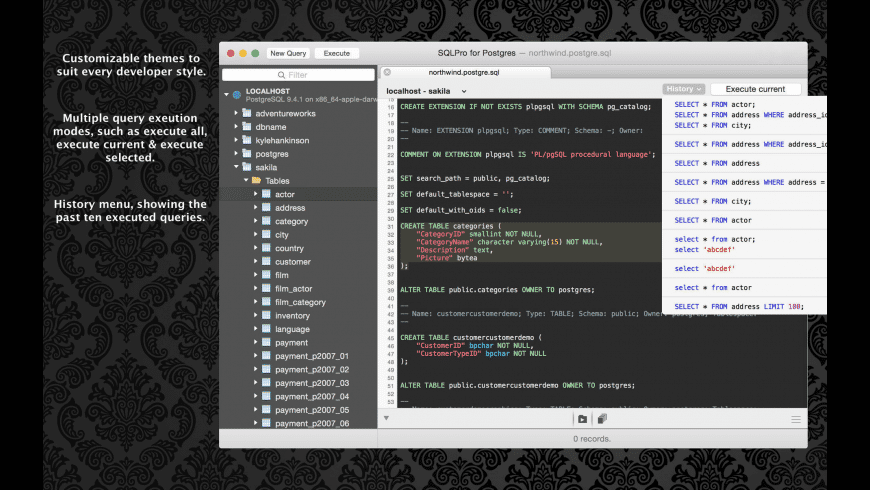Click the film table icon

[x=266, y=274]
